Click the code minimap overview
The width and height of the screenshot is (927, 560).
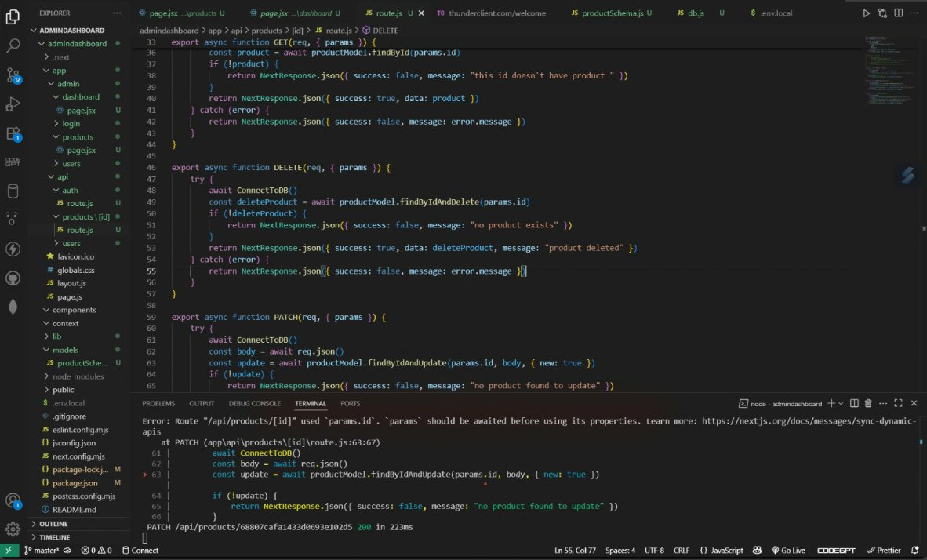890,71
